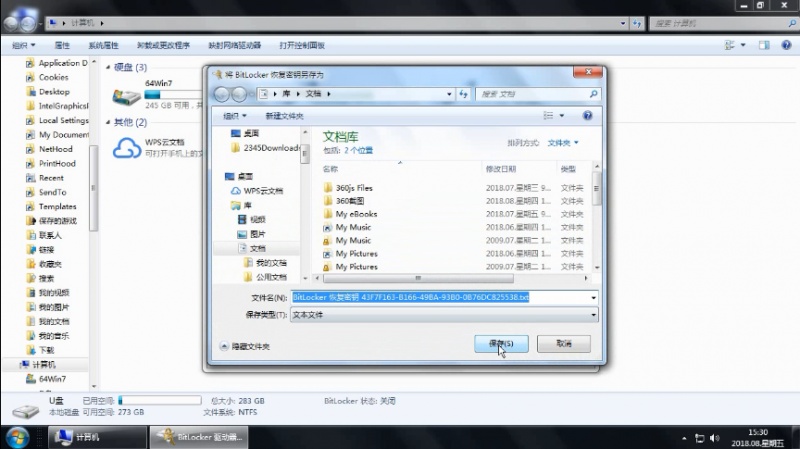Click System properties (系统属性) in toolbar

104,45
